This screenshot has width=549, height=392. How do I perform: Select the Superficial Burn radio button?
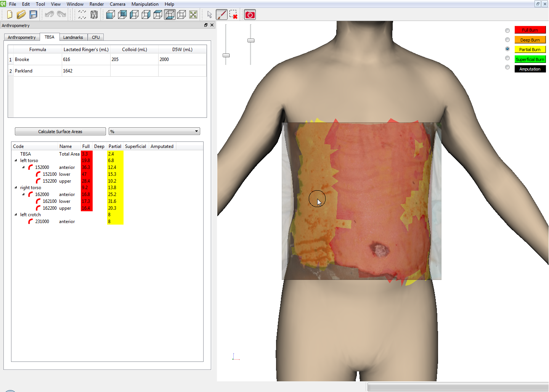click(507, 58)
